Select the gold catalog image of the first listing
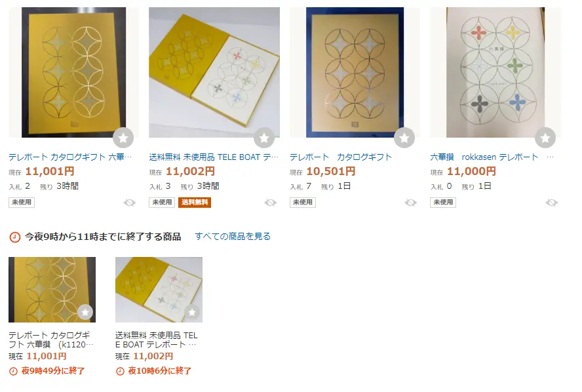 pyautogui.click(x=73, y=72)
